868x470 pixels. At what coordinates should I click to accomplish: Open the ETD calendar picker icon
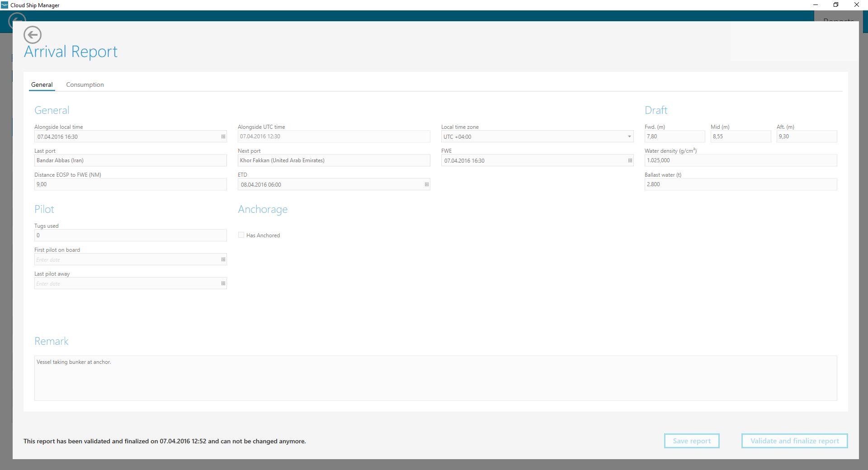pyautogui.click(x=426, y=184)
